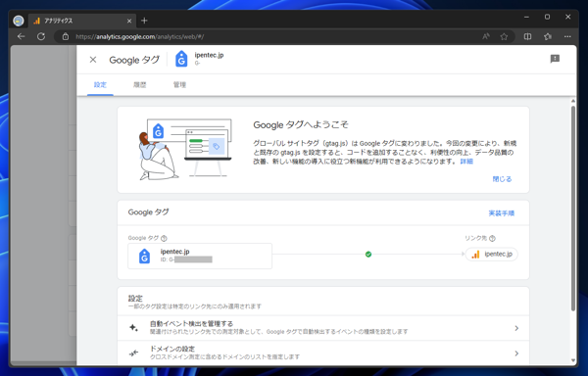This screenshot has width=588, height=376.
Task: Reload the page with refresh icon
Action: pyautogui.click(x=41, y=36)
